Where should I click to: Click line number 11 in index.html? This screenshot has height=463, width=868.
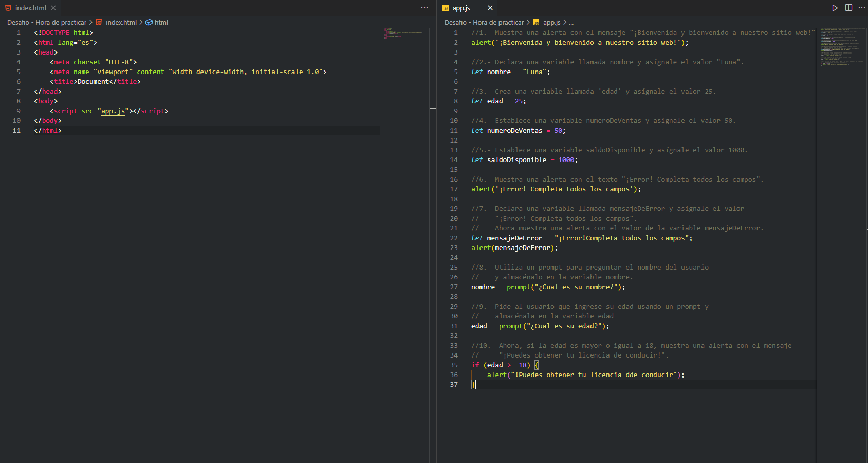coord(16,130)
